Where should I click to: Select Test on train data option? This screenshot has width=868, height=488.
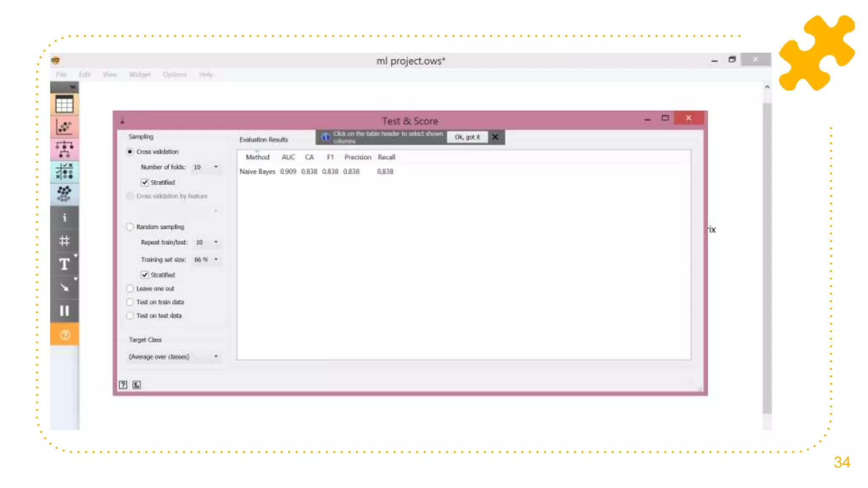130,302
